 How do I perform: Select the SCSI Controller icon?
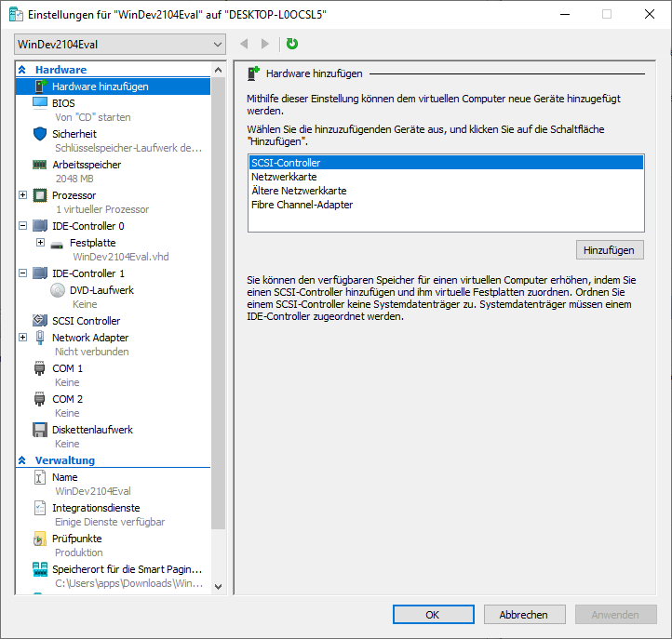coord(40,321)
